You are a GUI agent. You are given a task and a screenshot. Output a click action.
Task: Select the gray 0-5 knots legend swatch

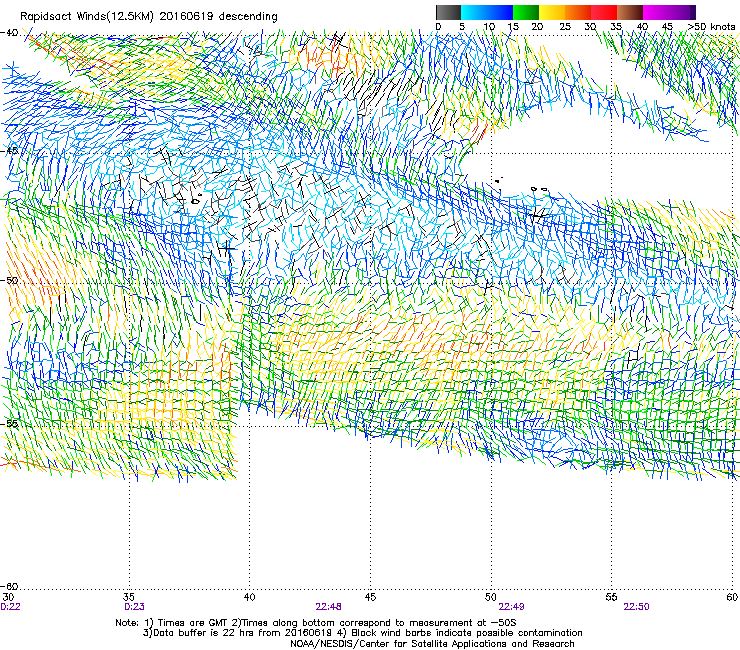(448, 12)
